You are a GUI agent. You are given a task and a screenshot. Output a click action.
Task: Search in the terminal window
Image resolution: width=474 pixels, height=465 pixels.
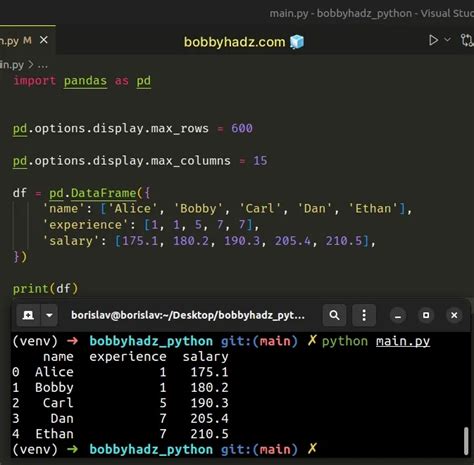pos(334,315)
